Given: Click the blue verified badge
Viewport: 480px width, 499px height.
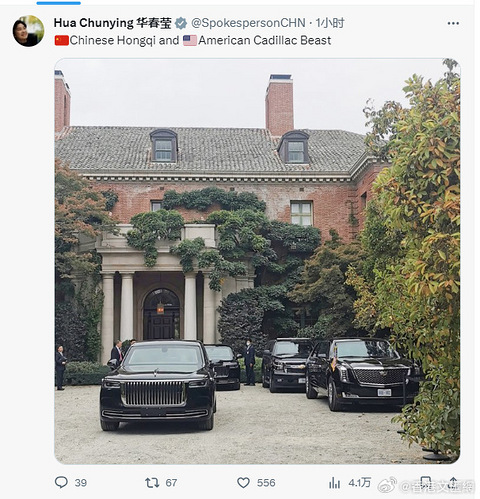Looking at the screenshot, I should tap(181, 23).
